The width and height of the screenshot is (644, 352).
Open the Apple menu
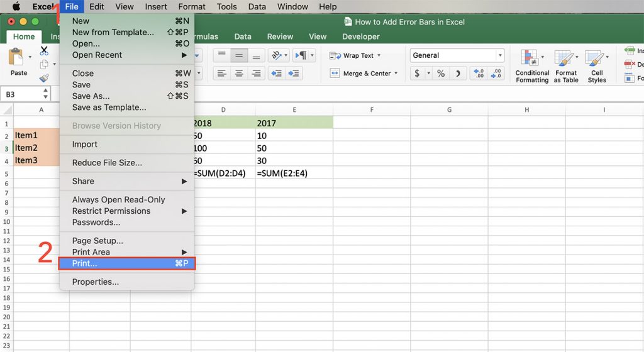[x=16, y=6]
